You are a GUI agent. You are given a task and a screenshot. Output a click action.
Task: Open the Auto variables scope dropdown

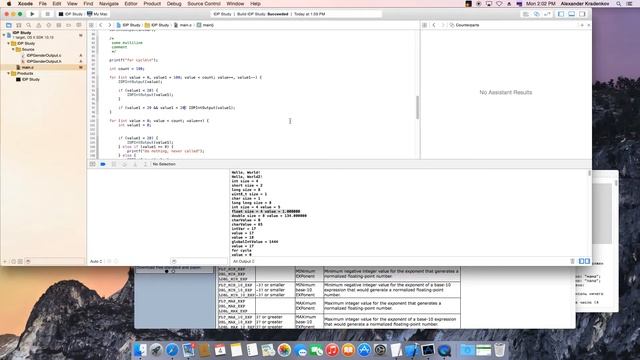(x=96, y=261)
